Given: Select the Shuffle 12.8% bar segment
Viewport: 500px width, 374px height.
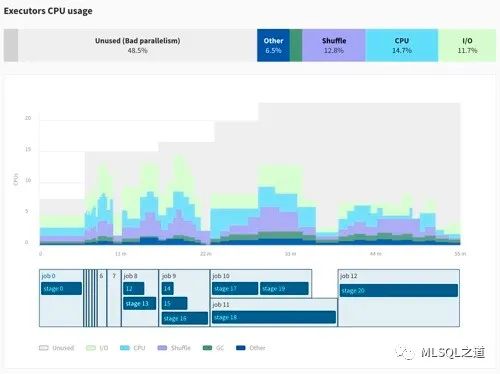Looking at the screenshot, I should 334,45.
